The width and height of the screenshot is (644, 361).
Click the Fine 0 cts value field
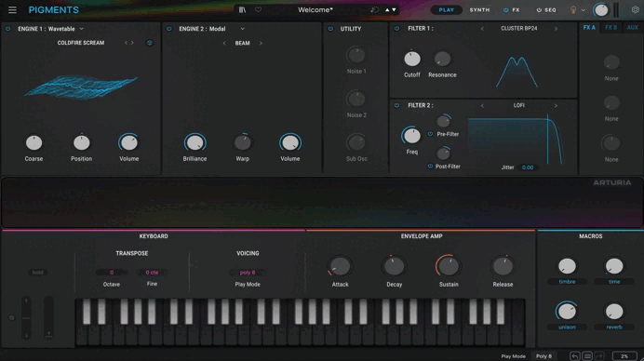[x=152, y=273]
